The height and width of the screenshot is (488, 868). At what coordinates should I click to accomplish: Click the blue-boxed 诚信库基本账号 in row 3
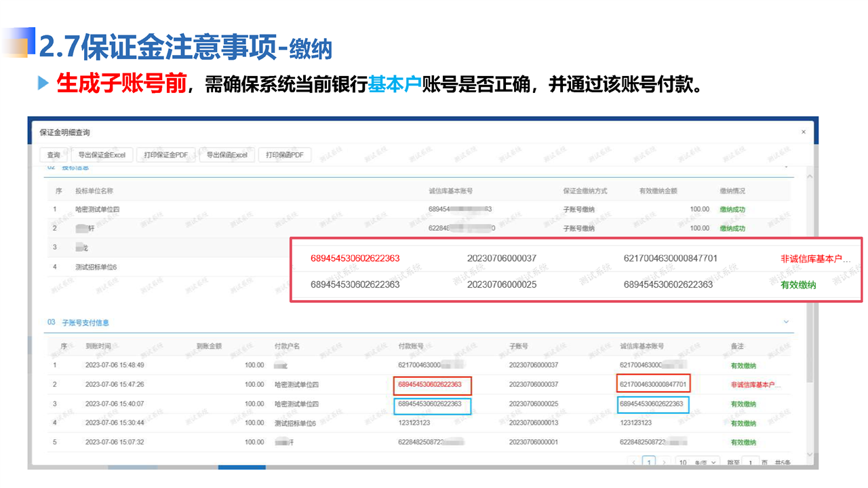pyautogui.click(x=653, y=404)
